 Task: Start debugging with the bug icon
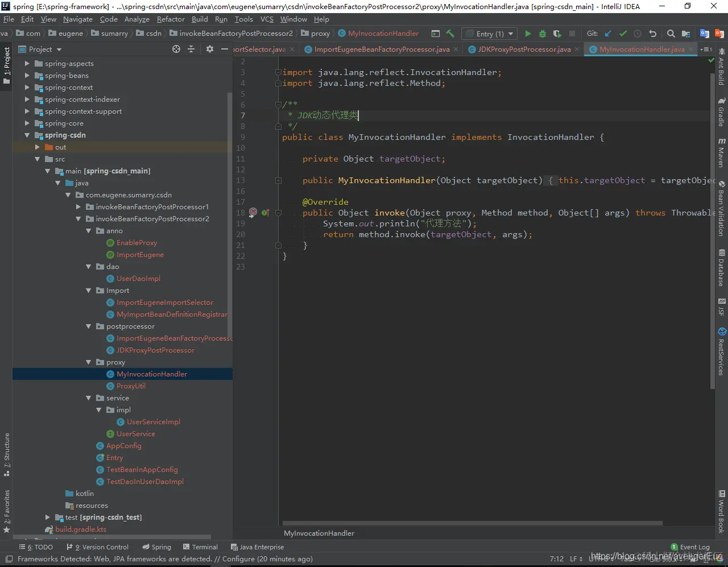[543, 34]
